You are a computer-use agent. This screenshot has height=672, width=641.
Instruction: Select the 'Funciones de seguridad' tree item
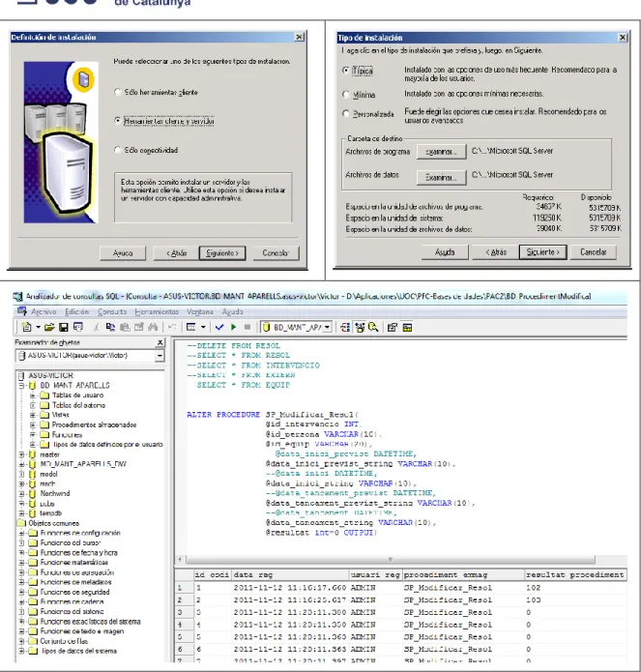74,592
